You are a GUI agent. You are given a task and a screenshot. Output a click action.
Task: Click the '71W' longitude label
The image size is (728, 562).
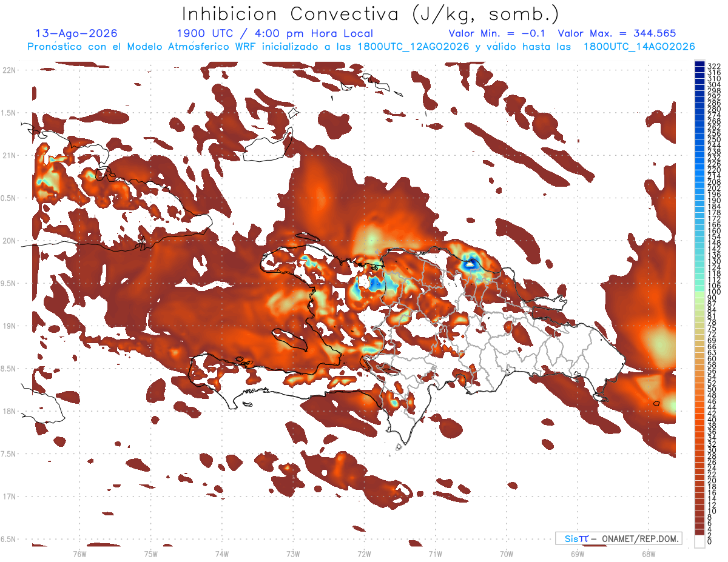pos(435,554)
